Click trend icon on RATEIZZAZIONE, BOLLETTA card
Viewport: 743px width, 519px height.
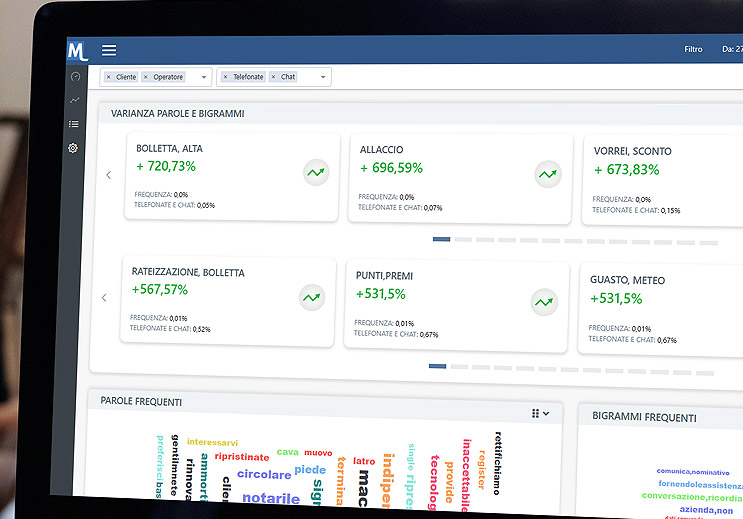click(312, 297)
